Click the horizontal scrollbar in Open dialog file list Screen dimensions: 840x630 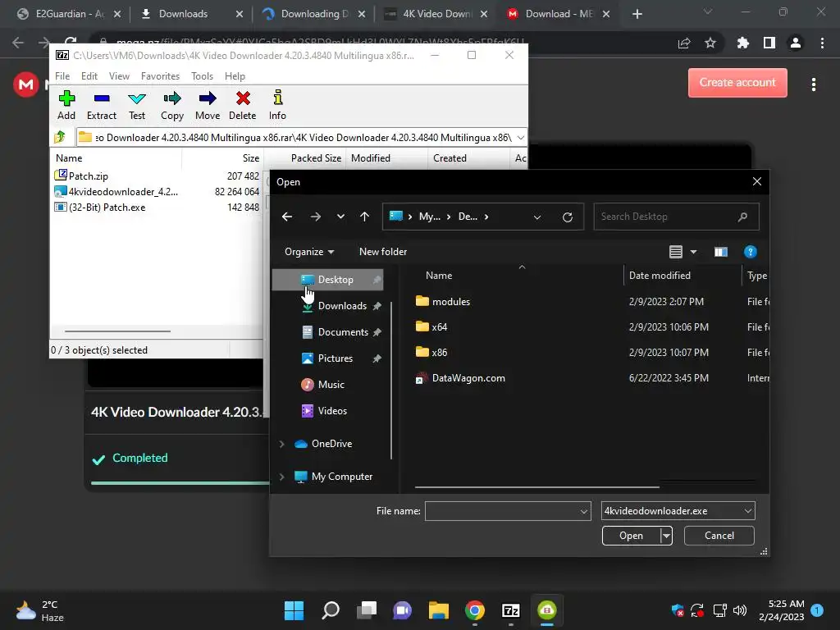(x=536, y=487)
